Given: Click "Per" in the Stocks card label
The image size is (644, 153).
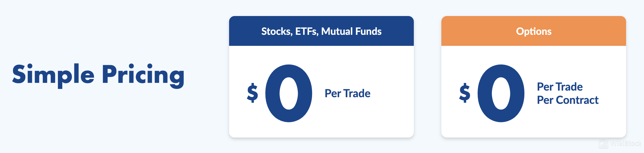Looking at the screenshot, I should [333, 94].
